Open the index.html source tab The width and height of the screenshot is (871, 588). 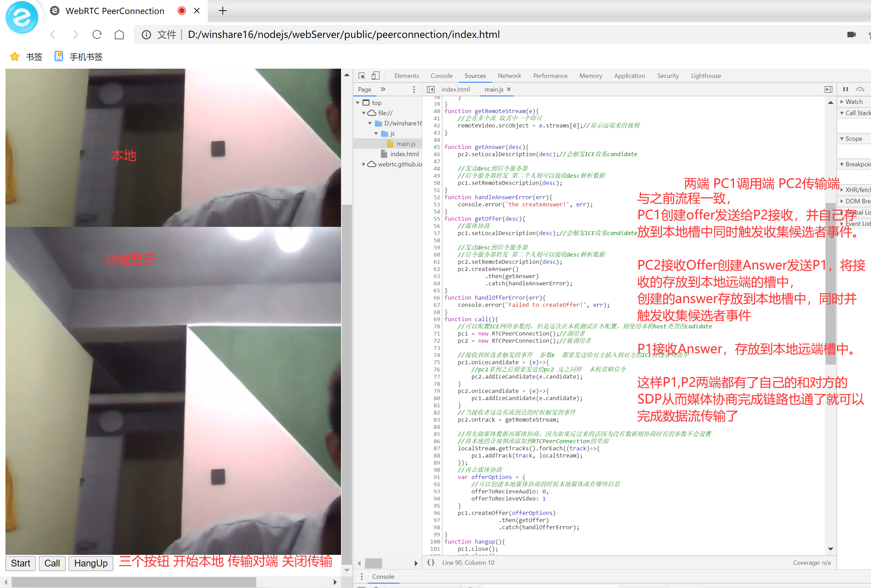[455, 90]
